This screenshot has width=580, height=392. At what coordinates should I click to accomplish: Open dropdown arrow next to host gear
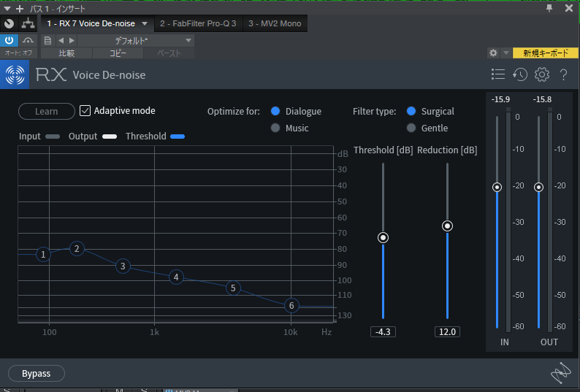(x=506, y=53)
